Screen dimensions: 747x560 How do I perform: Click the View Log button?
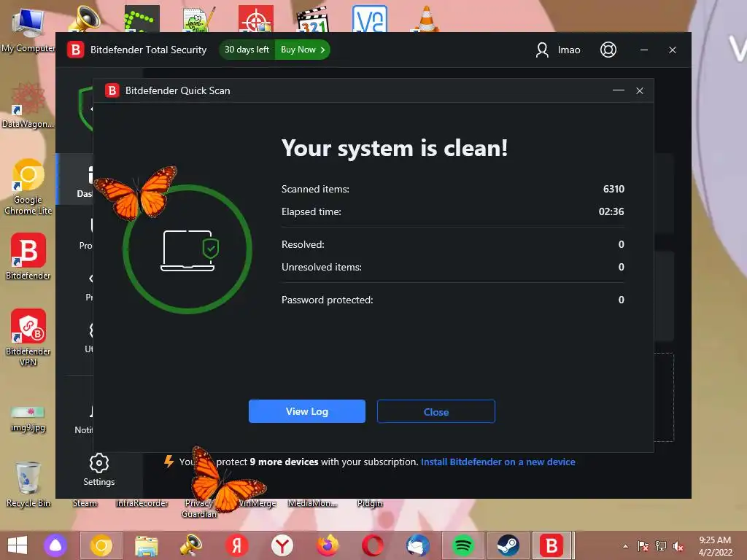pyautogui.click(x=307, y=411)
